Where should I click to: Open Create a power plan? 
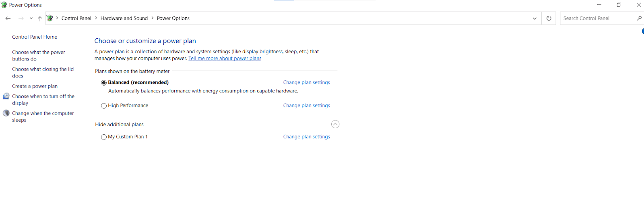35,86
